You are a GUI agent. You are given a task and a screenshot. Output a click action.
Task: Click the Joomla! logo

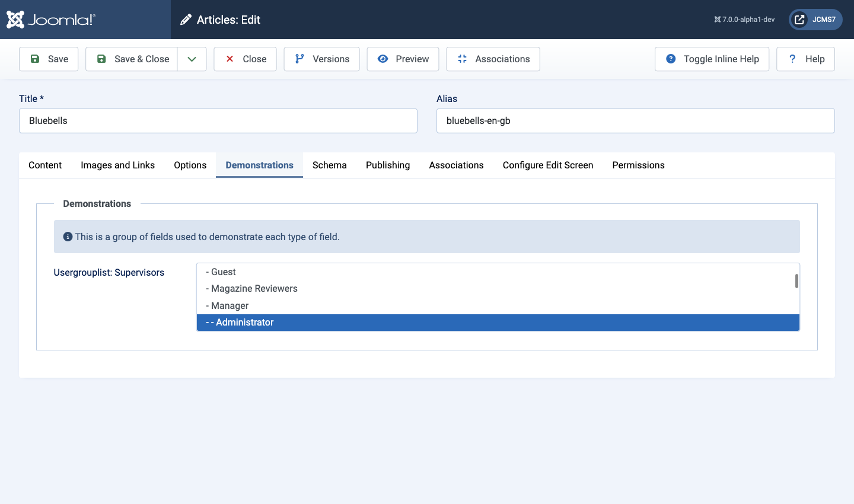pyautogui.click(x=50, y=20)
